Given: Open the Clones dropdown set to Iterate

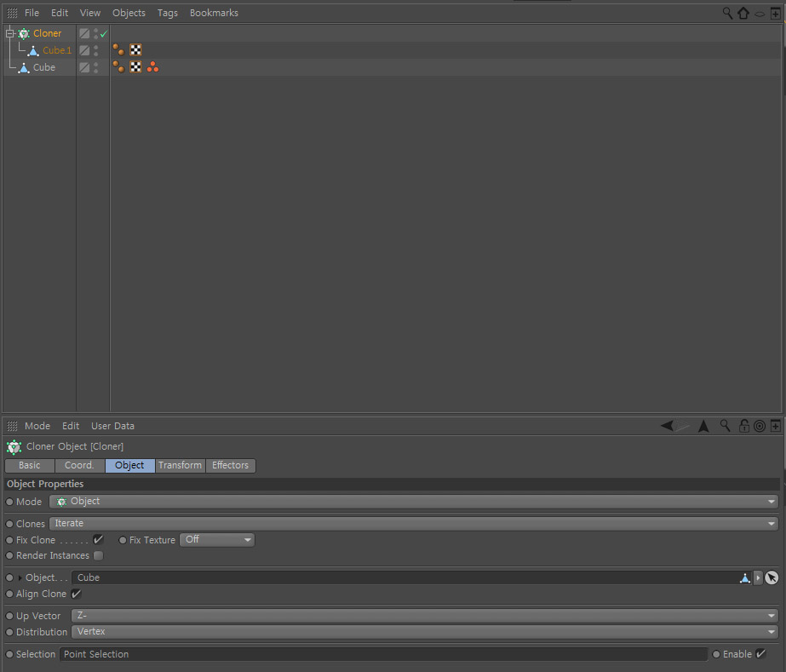Looking at the screenshot, I should coord(414,524).
